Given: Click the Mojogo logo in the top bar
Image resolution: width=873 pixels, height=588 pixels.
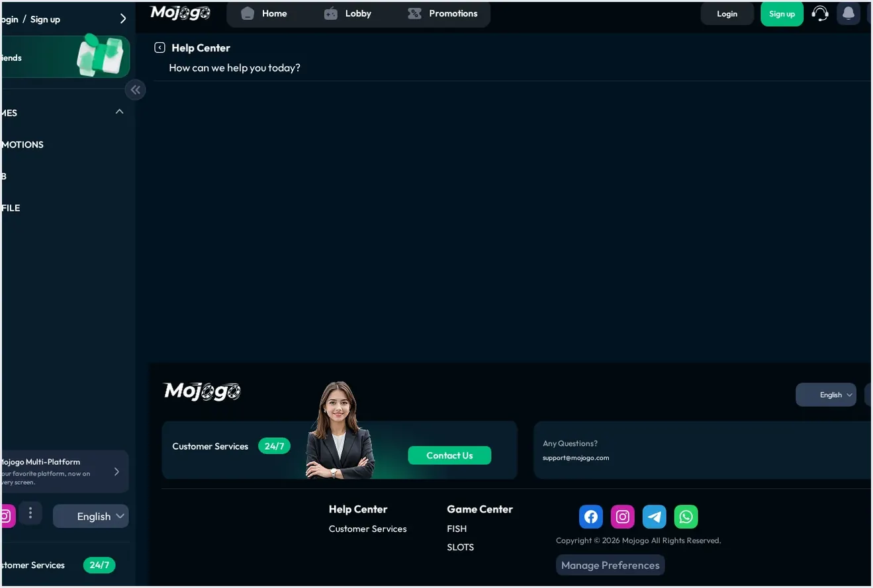Looking at the screenshot, I should coord(180,13).
